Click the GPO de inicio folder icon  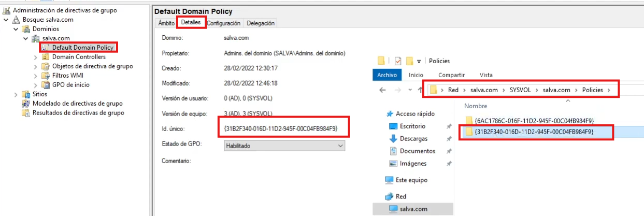coord(45,85)
